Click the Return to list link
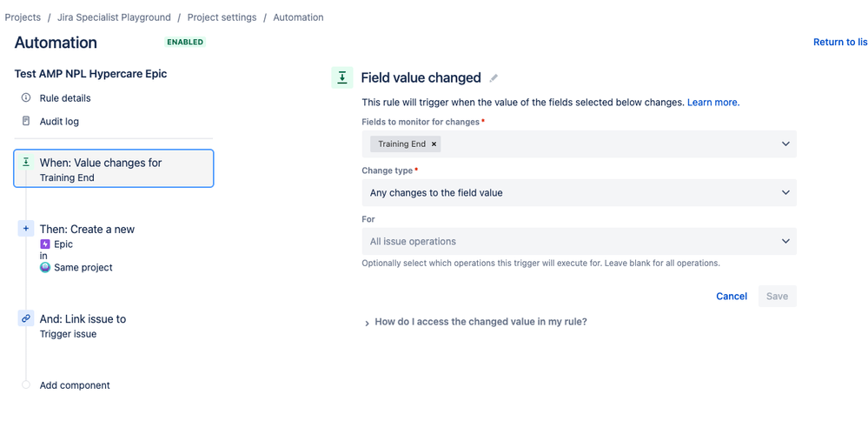 (x=839, y=42)
